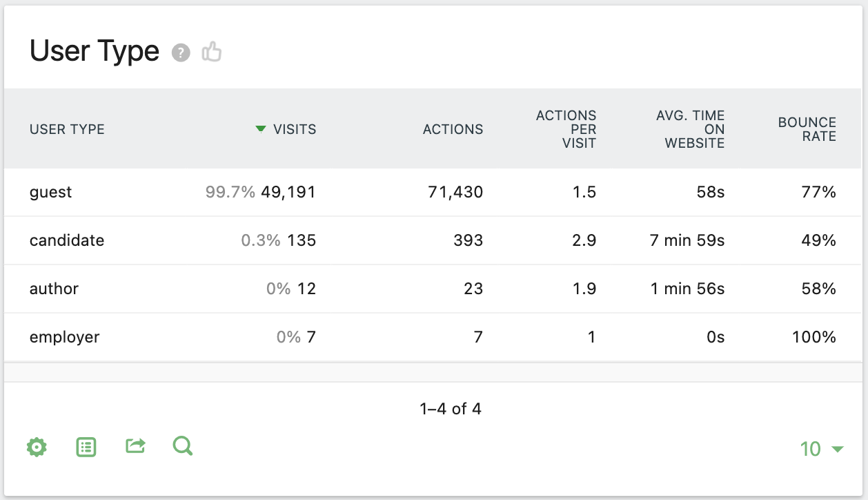This screenshot has height=500, width=868.
Task: Sort by the Visits column header
Action: (295, 129)
